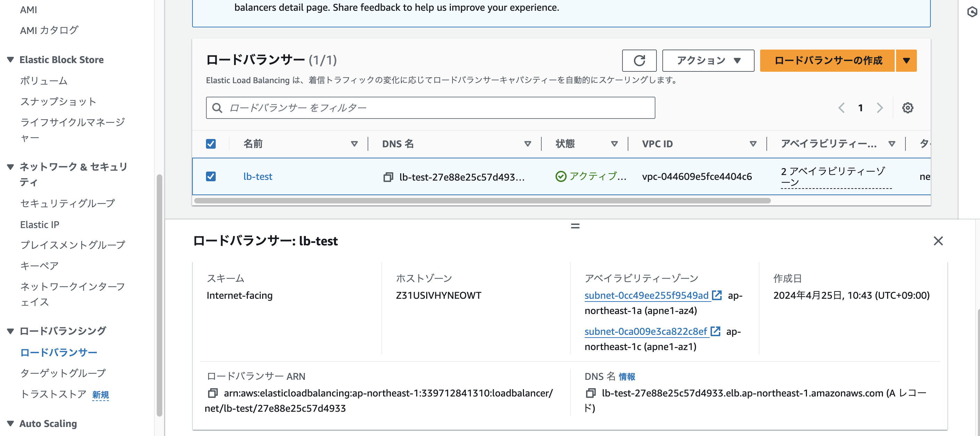Open AMI カタログ in sidebar
Viewport: 980px width, 436px height.
coord(49,30)
